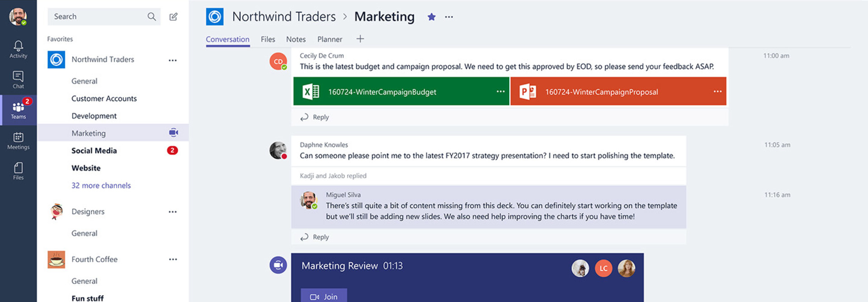Click the first participant avatar in meeting

580,268
